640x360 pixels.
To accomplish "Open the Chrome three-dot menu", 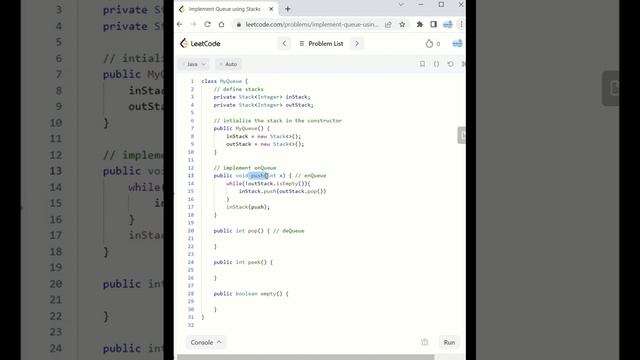I will click(461, 24).
